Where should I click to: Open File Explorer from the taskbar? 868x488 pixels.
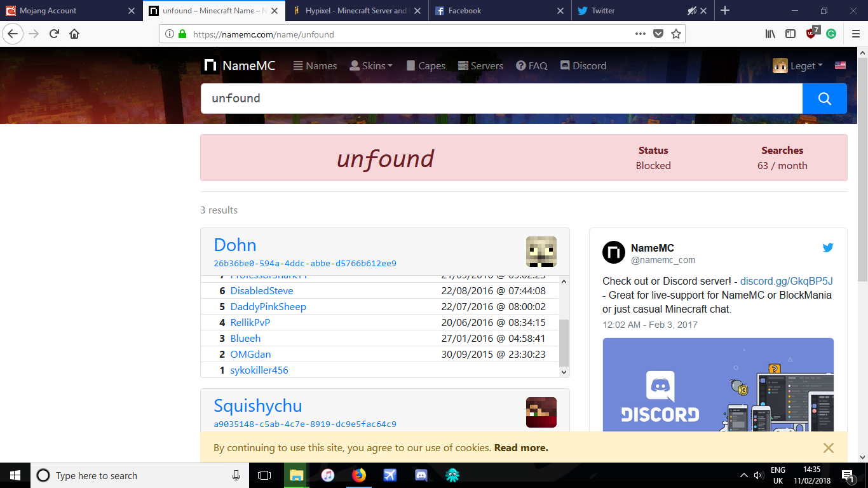[x=297, y=475]
